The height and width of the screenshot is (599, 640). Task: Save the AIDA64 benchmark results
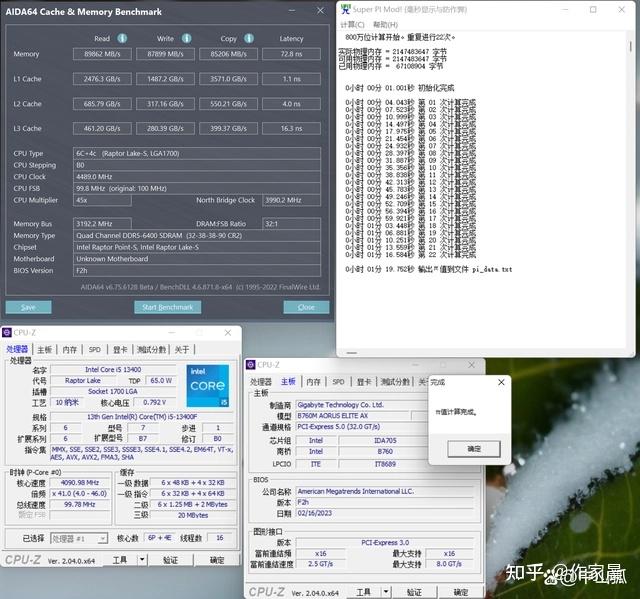pos(28,307)
